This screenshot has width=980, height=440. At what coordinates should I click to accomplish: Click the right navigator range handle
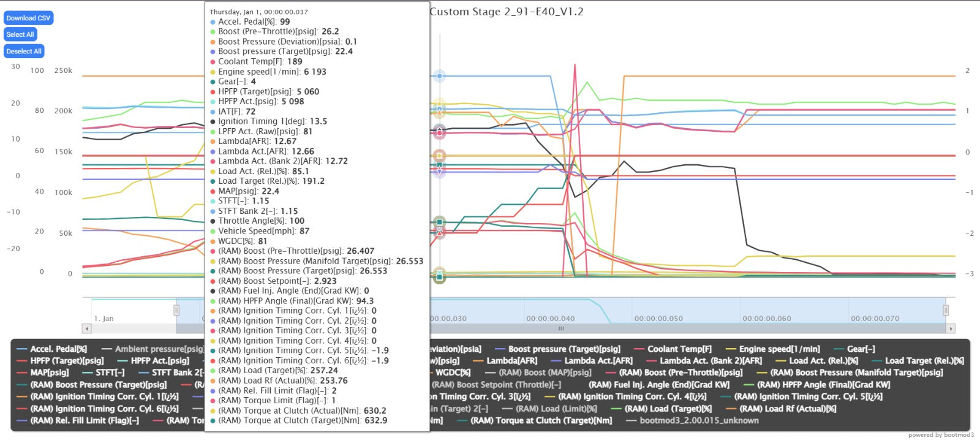pos(946,310)
